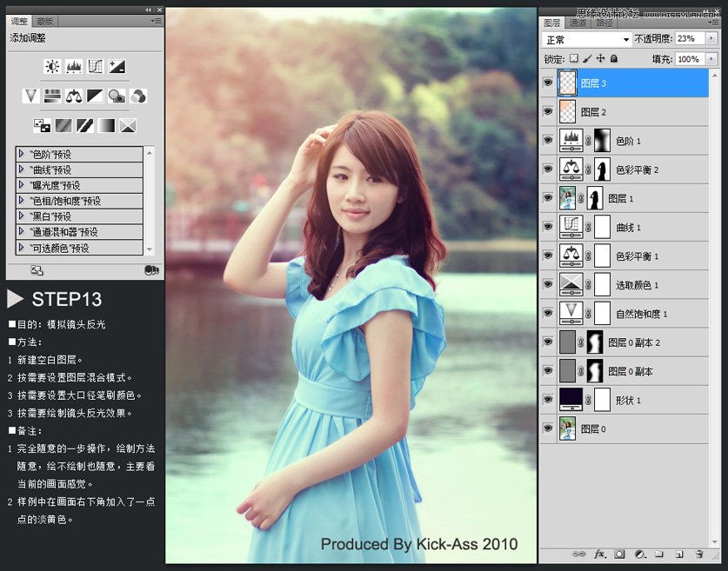
Task: Open the Add Layer Style fx menu
Action: point(598,554)
